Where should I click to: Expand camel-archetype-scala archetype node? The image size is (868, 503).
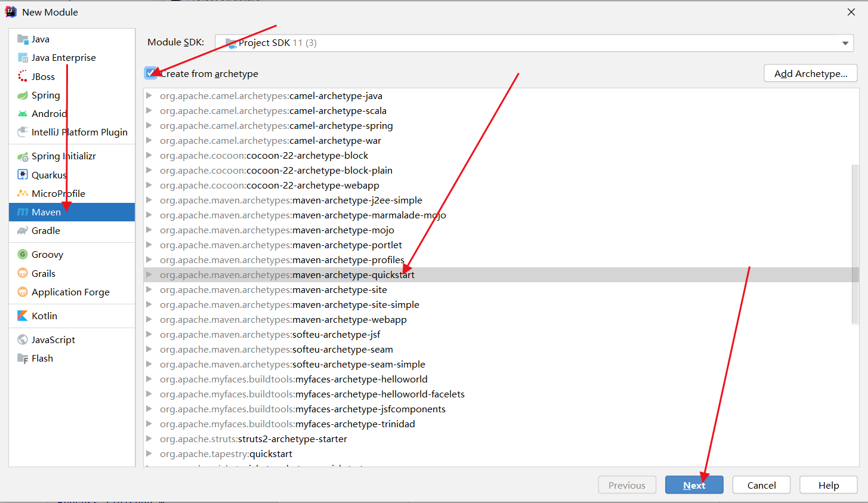tap(149, 110)
